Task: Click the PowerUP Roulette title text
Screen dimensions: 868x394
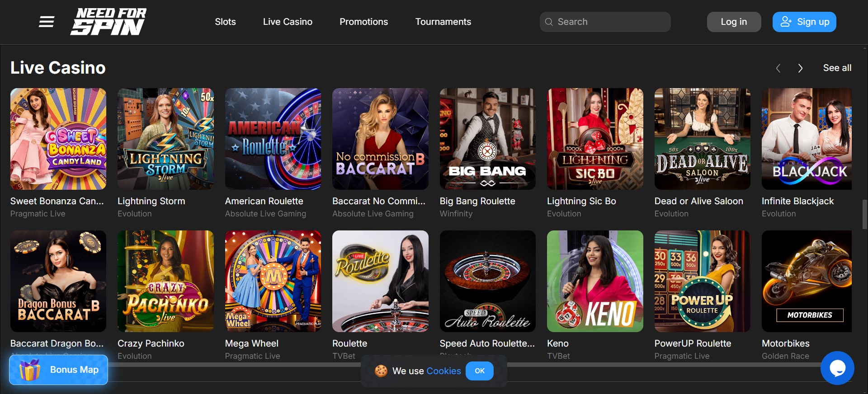Action: (x=693, y=343)
